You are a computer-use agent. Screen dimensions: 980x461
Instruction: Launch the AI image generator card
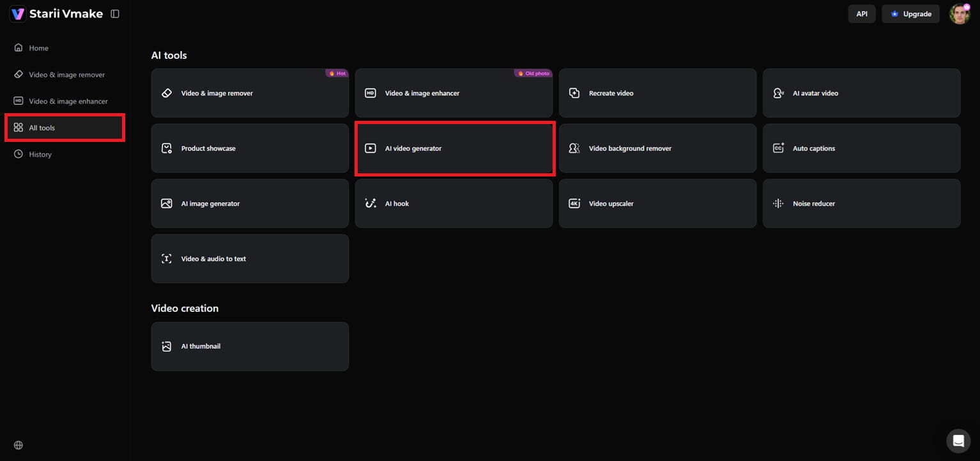[250, 203]
